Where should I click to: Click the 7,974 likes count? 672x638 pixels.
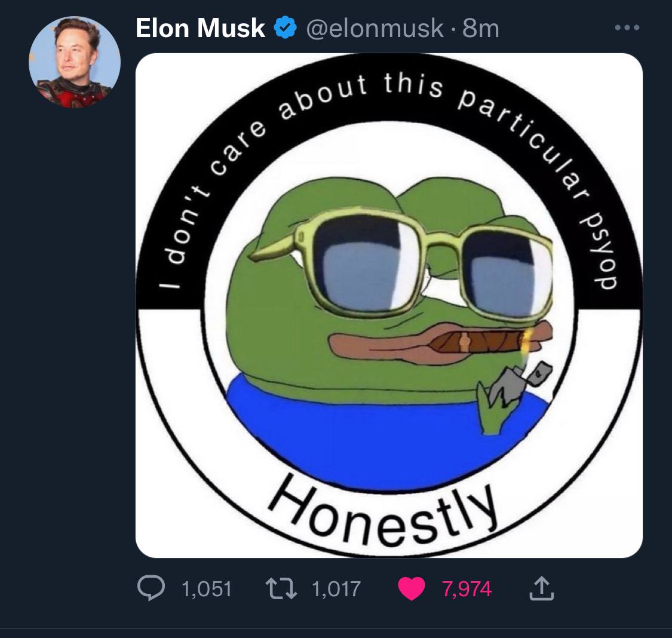point(467,589)
